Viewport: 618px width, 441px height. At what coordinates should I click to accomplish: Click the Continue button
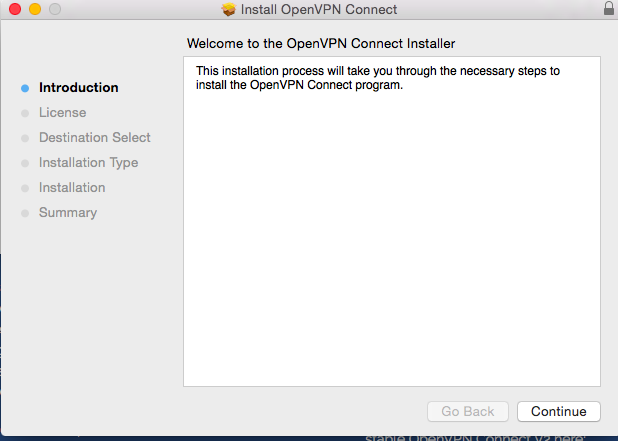pos(558,411)
